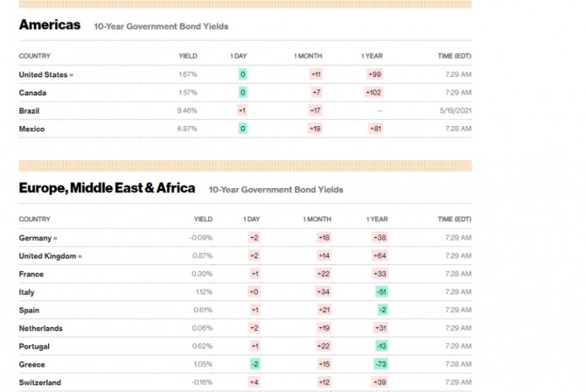Click Italy's green -51 one-year change
Image resolution: width=586 pixels, height=392 pixels.
pyautogui.click(x=381, y=291)
